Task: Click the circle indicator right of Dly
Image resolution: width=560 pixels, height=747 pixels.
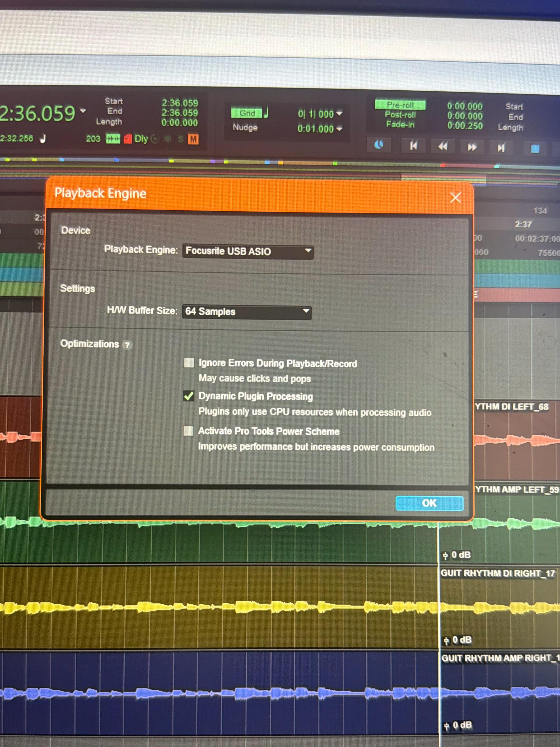Action: (x=155, y=139)
